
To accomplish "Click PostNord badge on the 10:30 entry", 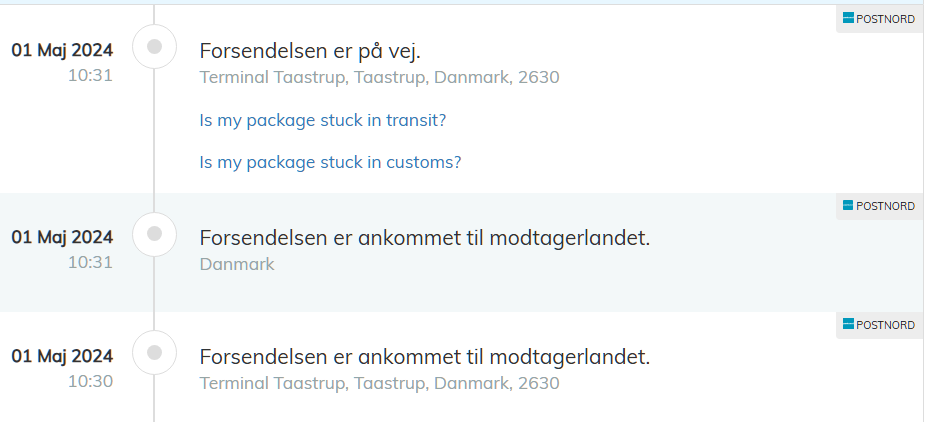I will [879, 324].
